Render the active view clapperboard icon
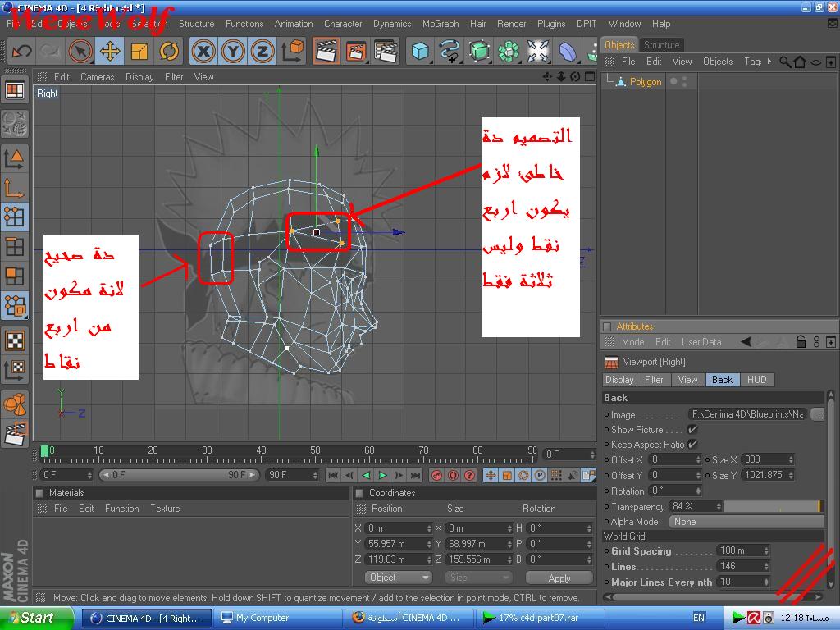 tap(326, 52)
